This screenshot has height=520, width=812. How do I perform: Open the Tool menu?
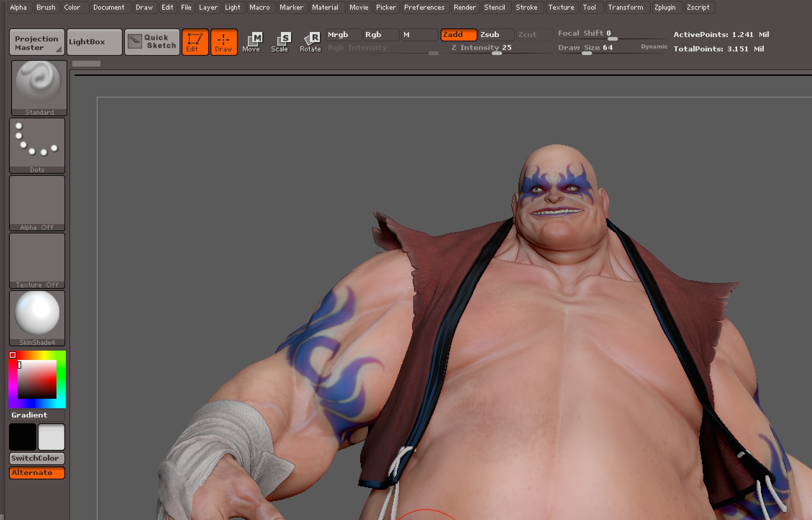click(589, 7)
